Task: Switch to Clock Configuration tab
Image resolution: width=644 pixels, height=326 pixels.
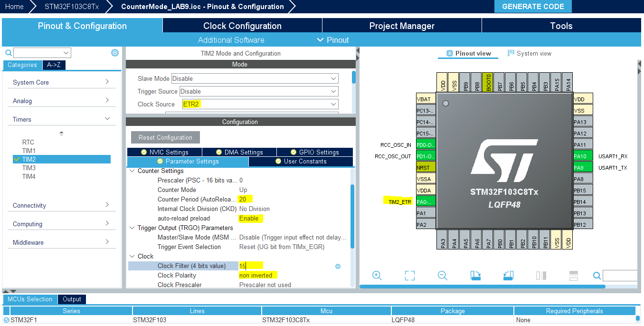Action: coord(242,26)
